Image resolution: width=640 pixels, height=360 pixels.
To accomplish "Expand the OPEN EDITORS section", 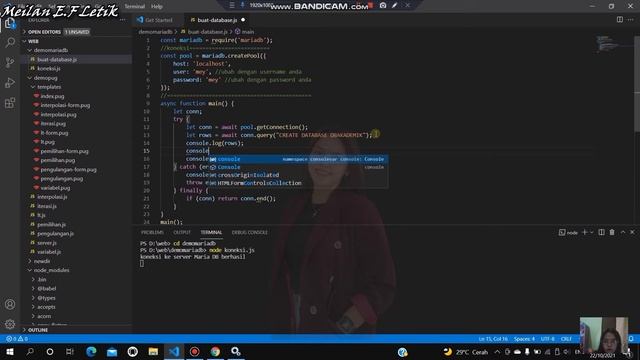I will pos(44,32).
